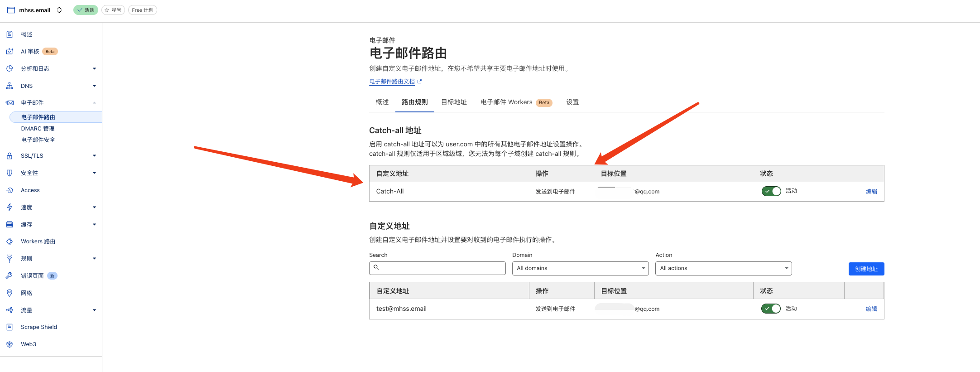The width and height of the screenshot is (980, 372).
Task: Click the magnifier icon in Search box
Action: pyautogui.click(x=376, y=267)
